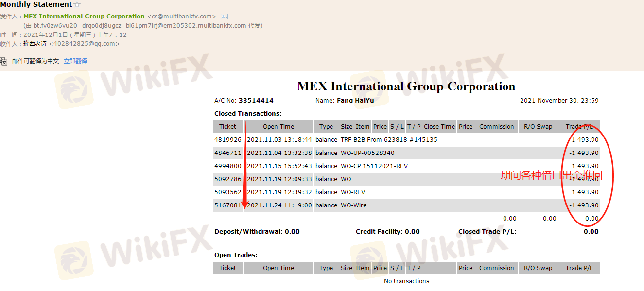Viewport: 644px width, 291px height.
Task: Select ticket number 5093562
Action: [228, 192]
